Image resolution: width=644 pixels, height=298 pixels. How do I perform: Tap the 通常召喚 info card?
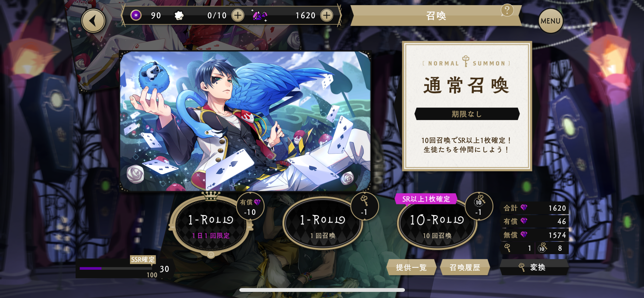(x=467, y=106)
